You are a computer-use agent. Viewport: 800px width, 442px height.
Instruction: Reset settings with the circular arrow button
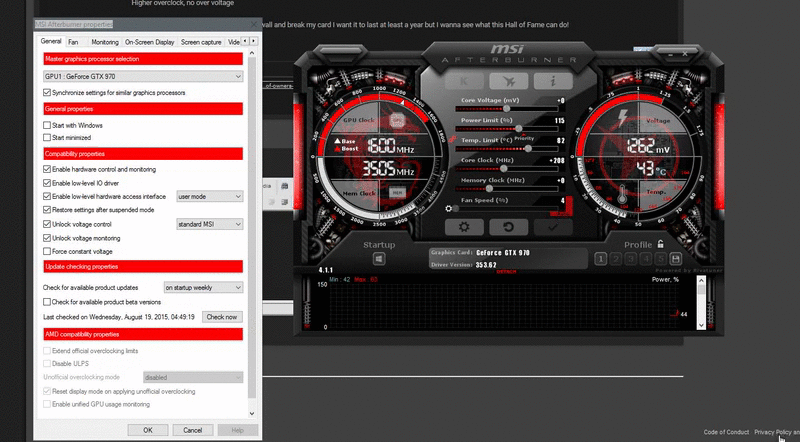509,227
